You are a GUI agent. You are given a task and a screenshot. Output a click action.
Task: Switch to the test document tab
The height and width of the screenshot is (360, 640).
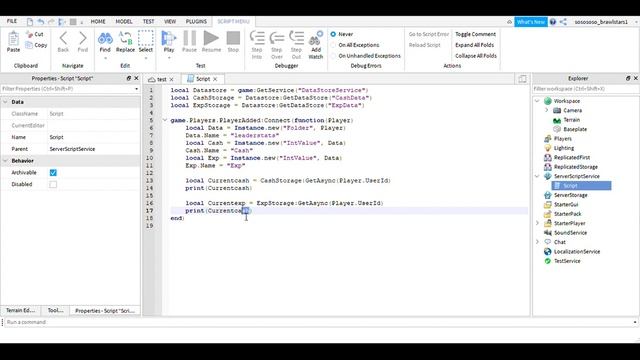coord(162,79)
